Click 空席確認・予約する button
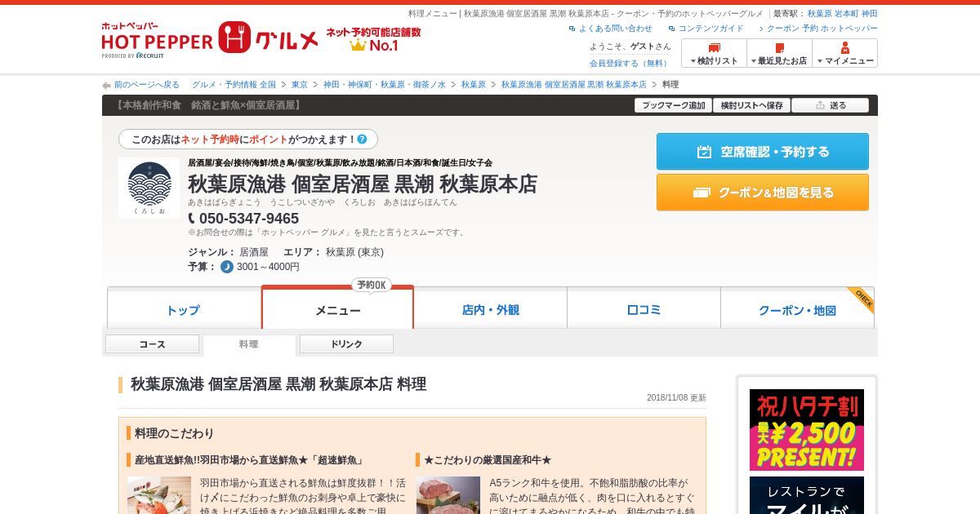This screenshot has height=514, width=980. click(x=763, y=152)
